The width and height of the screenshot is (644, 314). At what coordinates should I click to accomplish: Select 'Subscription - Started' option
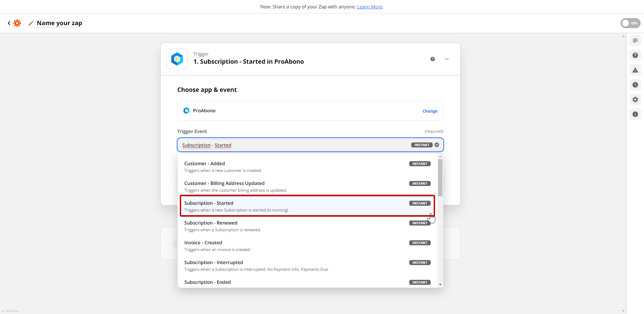click(x=308, y=206)
